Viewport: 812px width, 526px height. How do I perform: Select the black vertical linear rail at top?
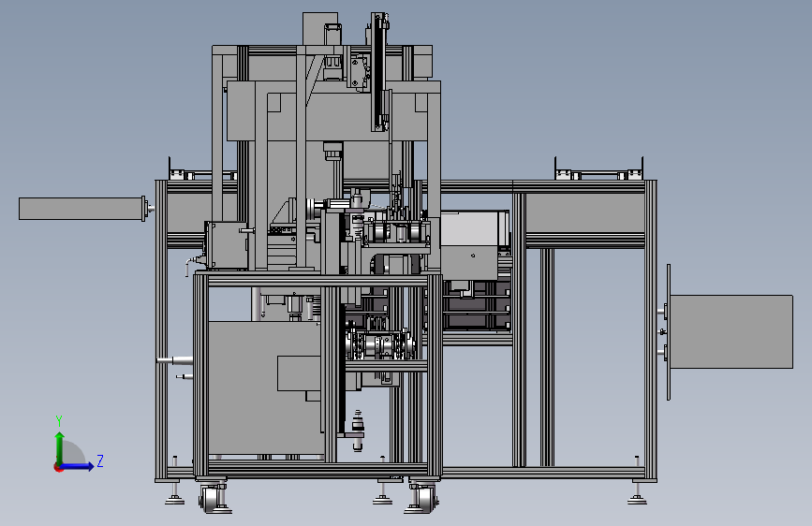(x=379, y=72)
